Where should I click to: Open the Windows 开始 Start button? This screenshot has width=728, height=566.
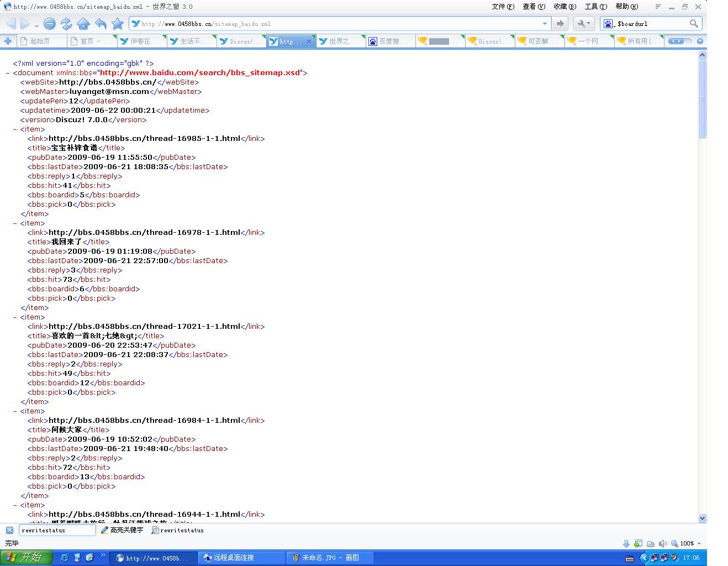point(26,557)
